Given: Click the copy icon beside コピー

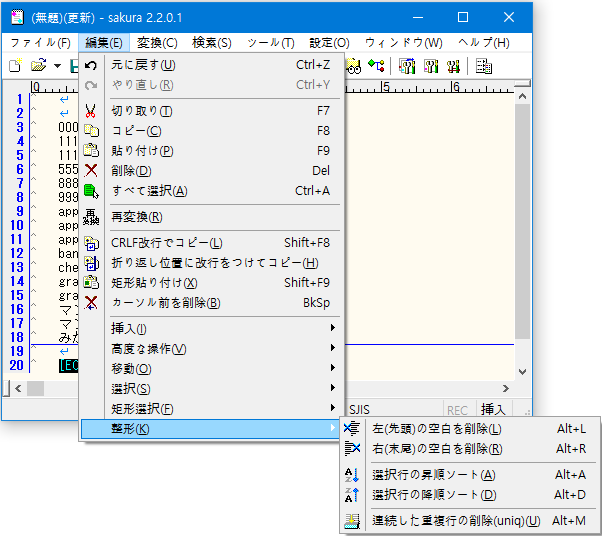Looking at the screenshot, I should (x=91, y=131).
